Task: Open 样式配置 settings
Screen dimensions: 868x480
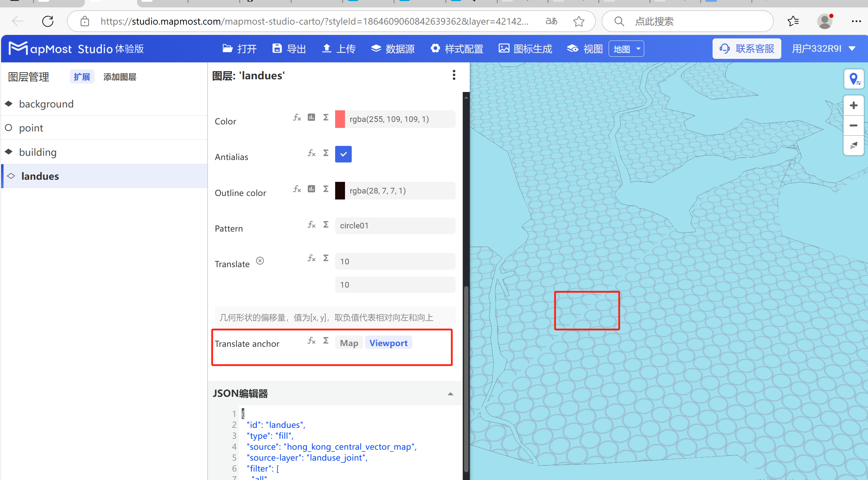Action: pyautogui.click(x=456, y=49)
